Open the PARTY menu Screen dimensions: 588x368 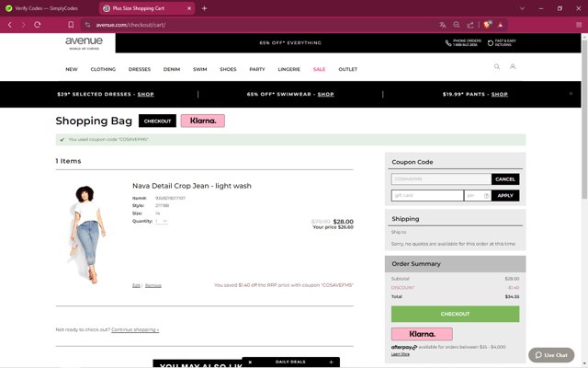click(257, 69)
